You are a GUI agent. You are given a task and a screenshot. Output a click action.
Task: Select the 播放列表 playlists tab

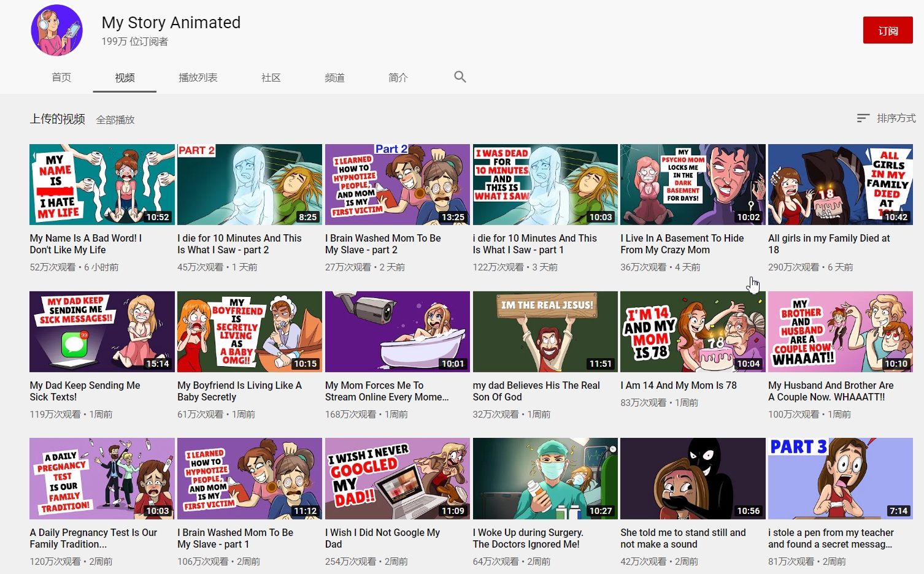coord(198,77)
